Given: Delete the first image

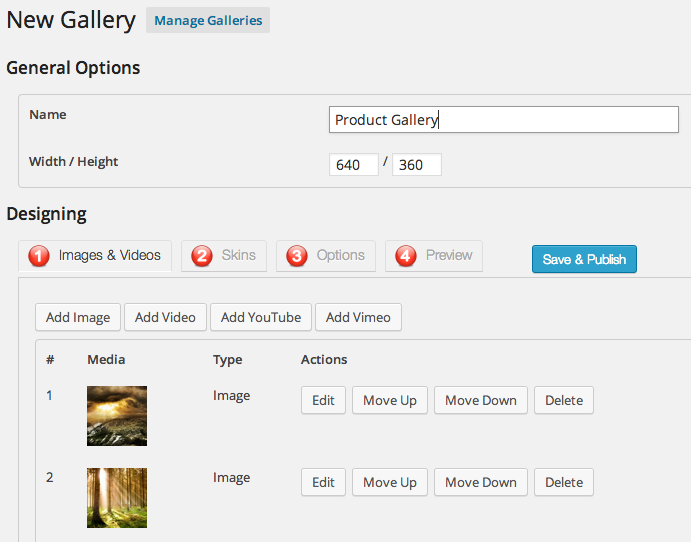Looking at the screenshot, I should coord(564,400).
